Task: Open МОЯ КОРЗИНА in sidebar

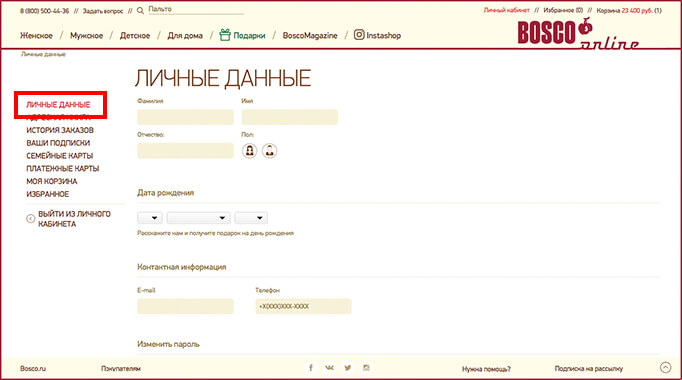Action: 52,181
